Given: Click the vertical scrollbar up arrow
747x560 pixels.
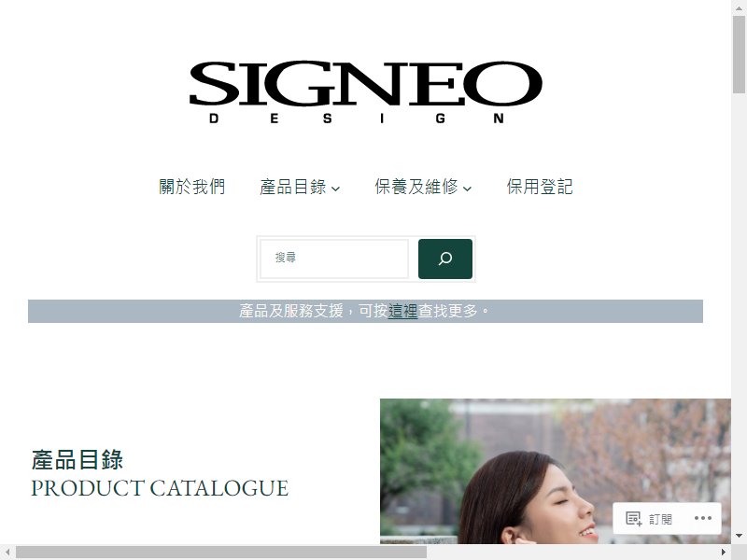Looking at the screenshot, I should 739,7.
